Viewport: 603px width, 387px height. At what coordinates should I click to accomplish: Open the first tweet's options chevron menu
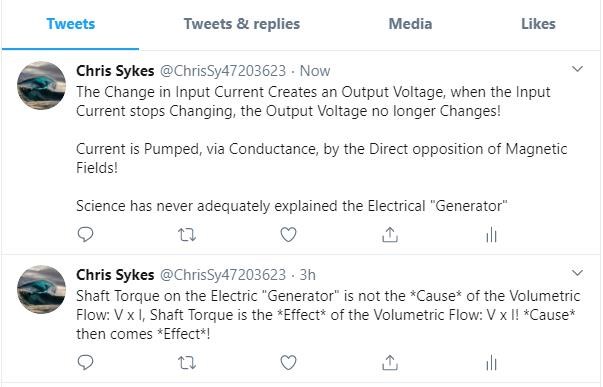pyautogui.click(x=577, y=69)
